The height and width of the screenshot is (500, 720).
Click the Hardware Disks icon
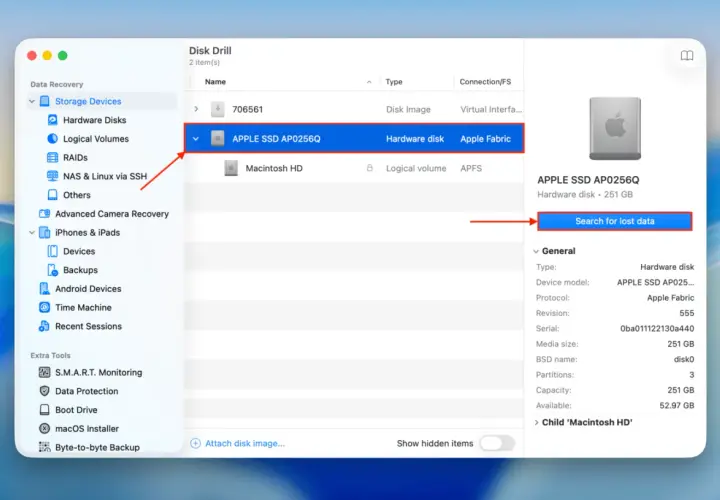click(52, 120)
